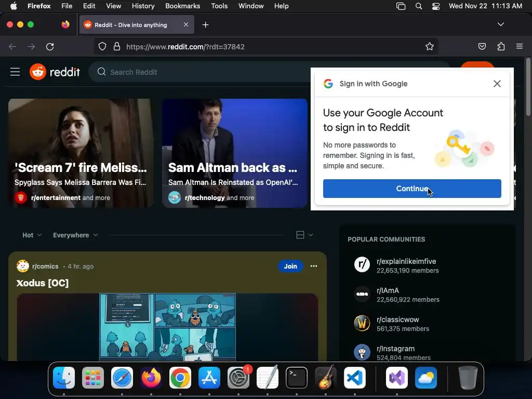Go back to previous page
The height and width of the screenshot is (399, 532).
pos(12,46)
